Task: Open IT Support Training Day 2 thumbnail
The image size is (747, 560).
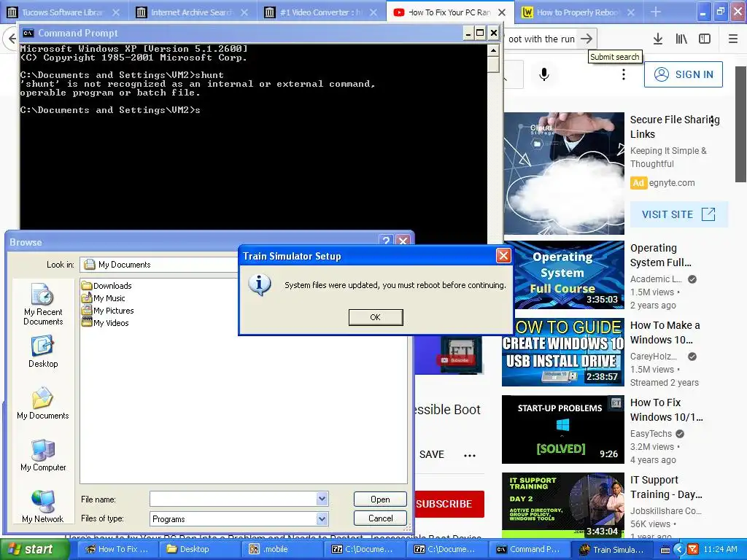Action: (x=563, y=506)
